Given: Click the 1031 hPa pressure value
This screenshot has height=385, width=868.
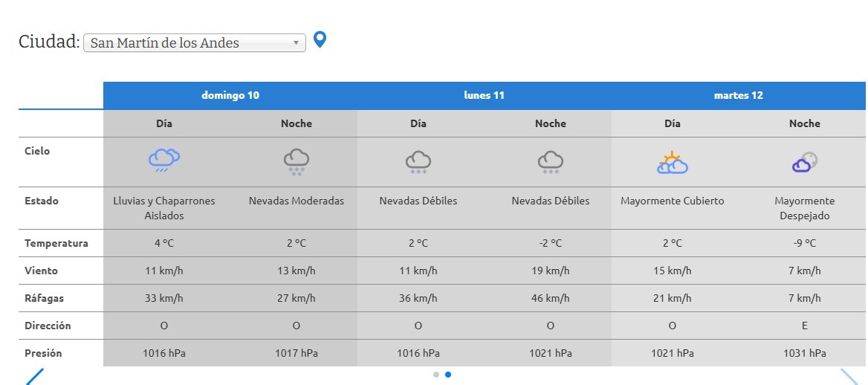Looking at the screenshot, I should [804, 353].
